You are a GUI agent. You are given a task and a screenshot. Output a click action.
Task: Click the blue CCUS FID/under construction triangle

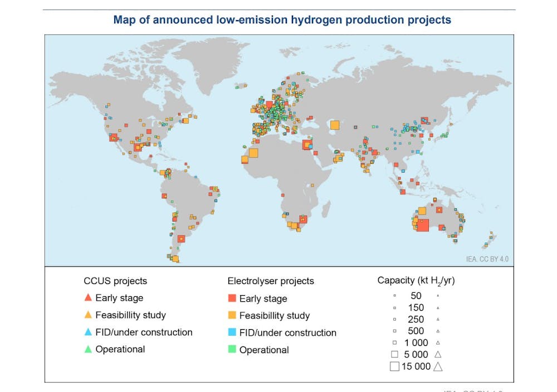88,332
